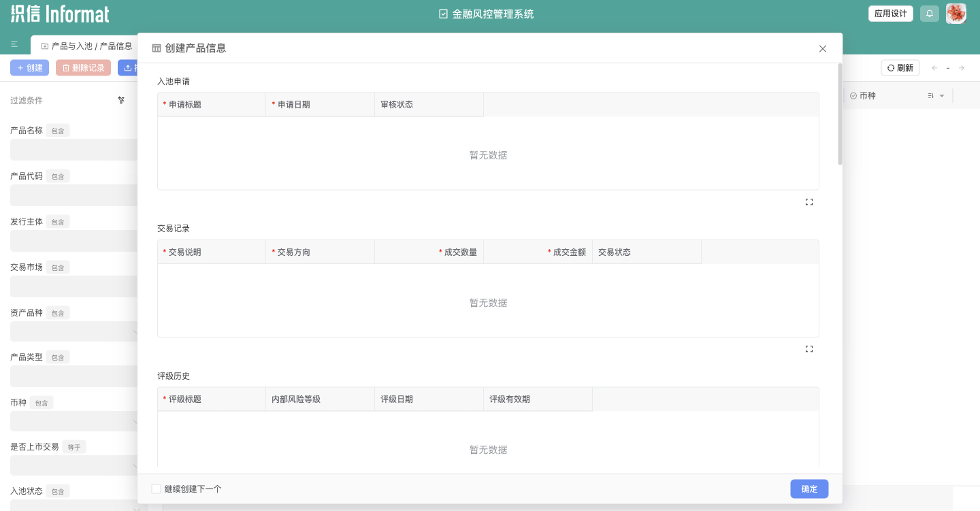Click the dialog's vertical scrollbar
Viewport: 980px width, 511px height.
pyautogui.click(x=840, y=114)
